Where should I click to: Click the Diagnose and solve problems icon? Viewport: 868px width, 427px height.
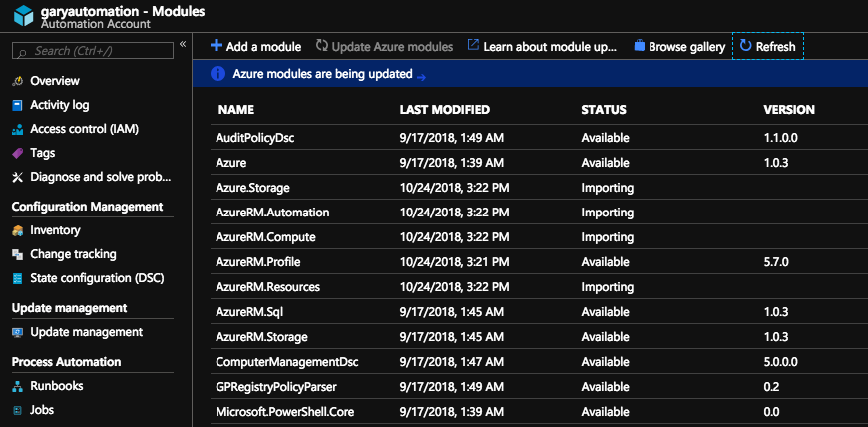coord(18,177)
